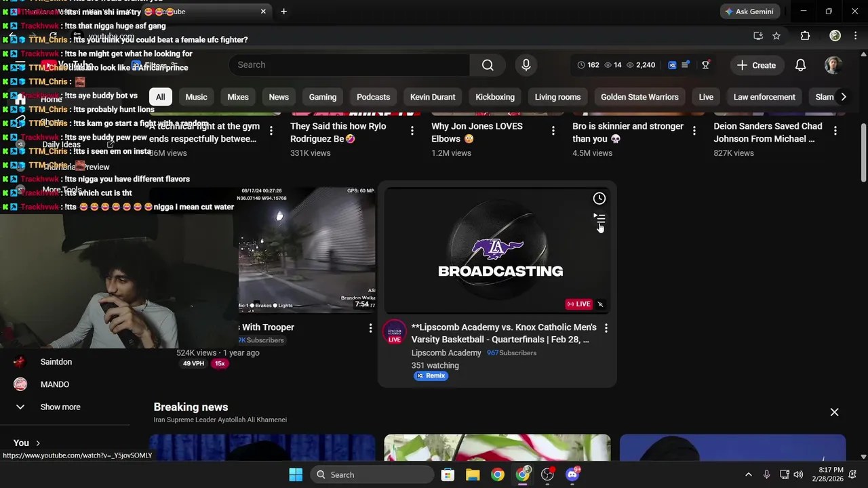This screenshot has height=488, width=868.
Task: Click the YouTube search magnifier button
Action: (488, 65)
